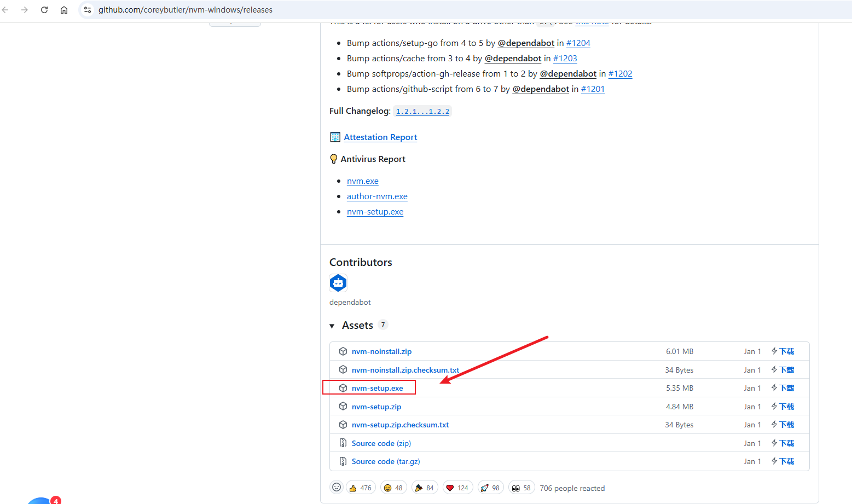Toggle the laugh reaction with 48
The image size is (852, 504).
click(x=393, y=488)
